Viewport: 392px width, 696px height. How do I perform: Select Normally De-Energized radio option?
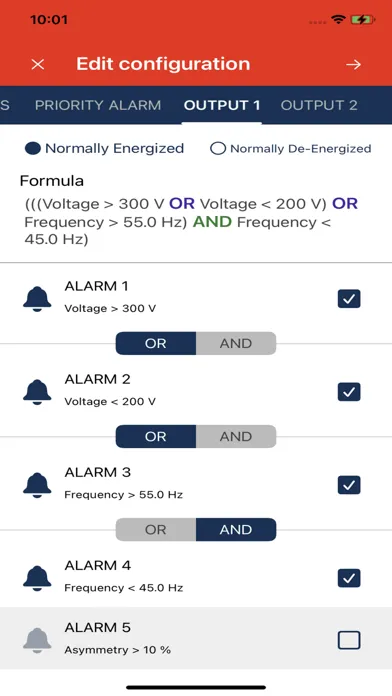(x=218, y=149)
